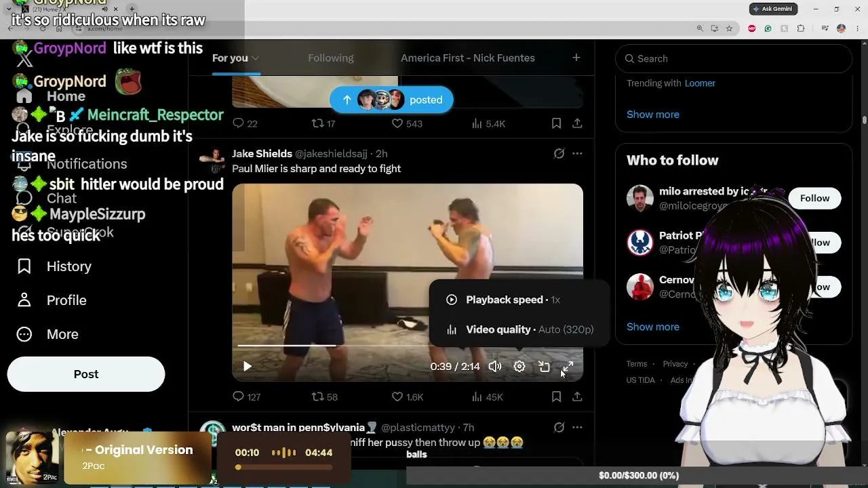
Task: Play the Jake Shields fight video
Action: point(248,367)
